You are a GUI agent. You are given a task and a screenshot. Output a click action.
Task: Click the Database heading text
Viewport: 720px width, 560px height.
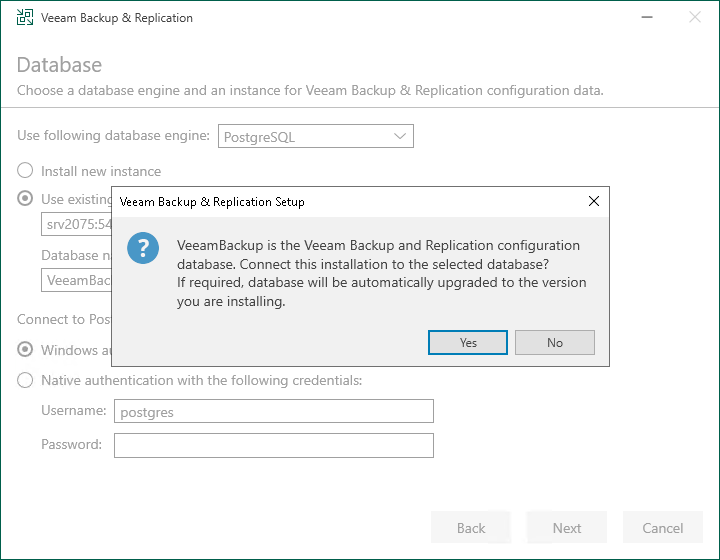59,65
